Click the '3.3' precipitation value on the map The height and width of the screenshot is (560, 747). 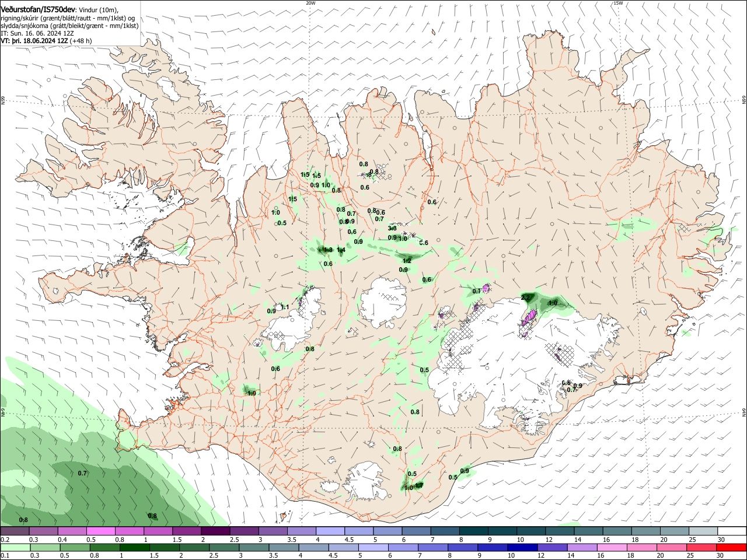392,228
